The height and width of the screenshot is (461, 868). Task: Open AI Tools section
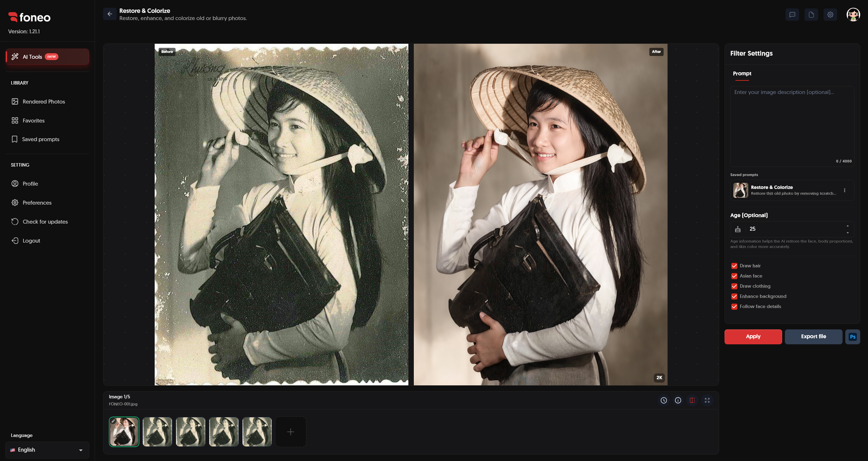pyautogui.click(x=47, y=57)
